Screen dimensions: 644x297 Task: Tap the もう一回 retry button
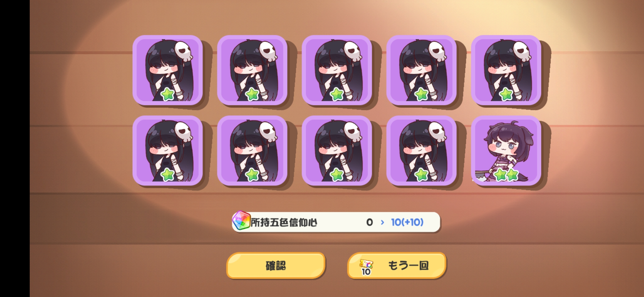coord(396,266)
